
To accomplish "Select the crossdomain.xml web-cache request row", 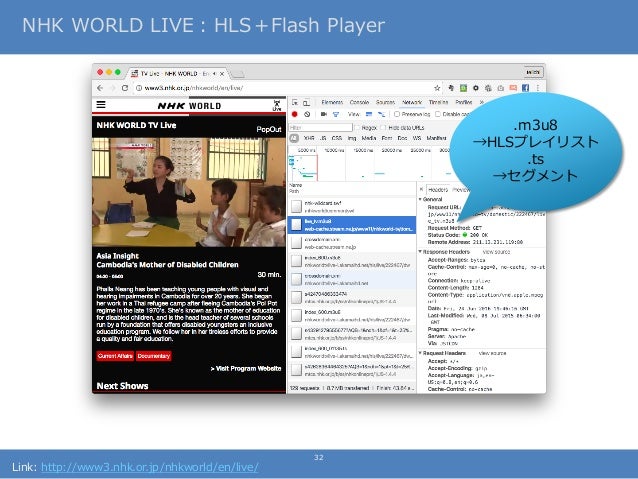I will (x=352, y=243).
